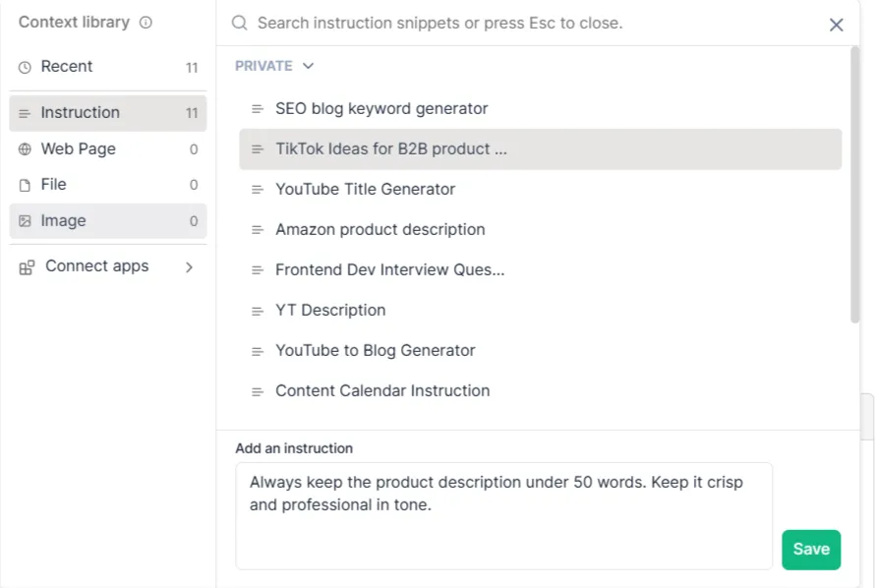Open the Recent category

(67, 67)
